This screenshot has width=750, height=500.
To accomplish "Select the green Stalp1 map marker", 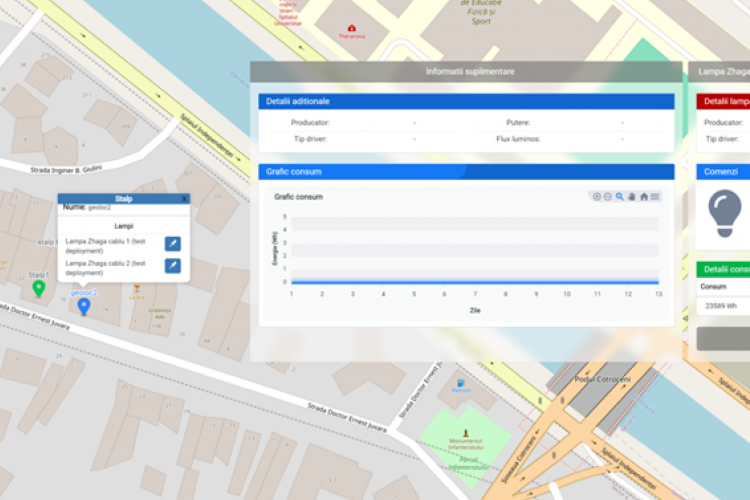I will pos(39,289).
